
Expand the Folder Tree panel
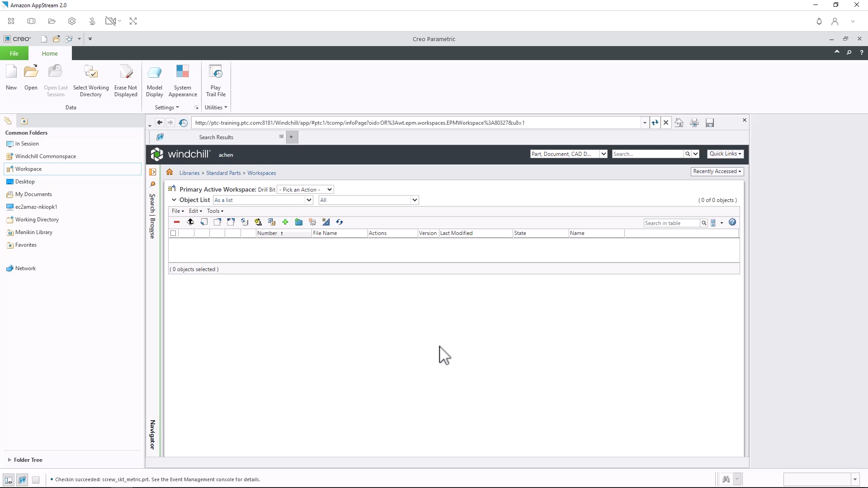(9, 460)
